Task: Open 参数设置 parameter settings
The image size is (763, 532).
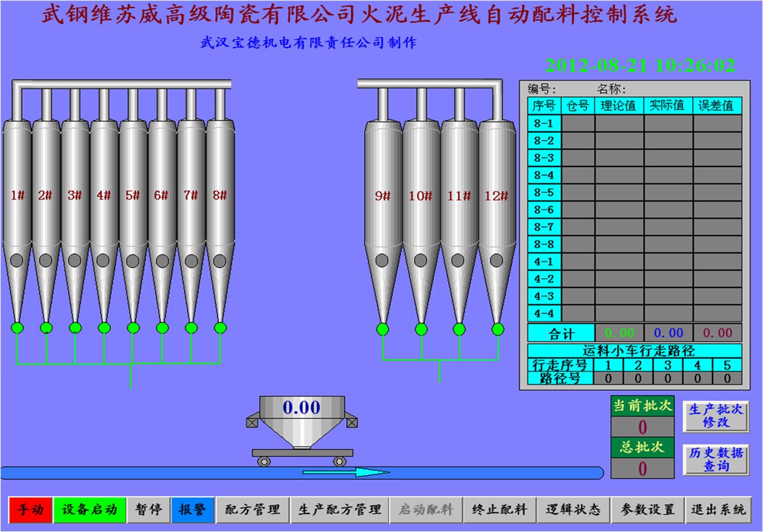Action: point(647,509)
